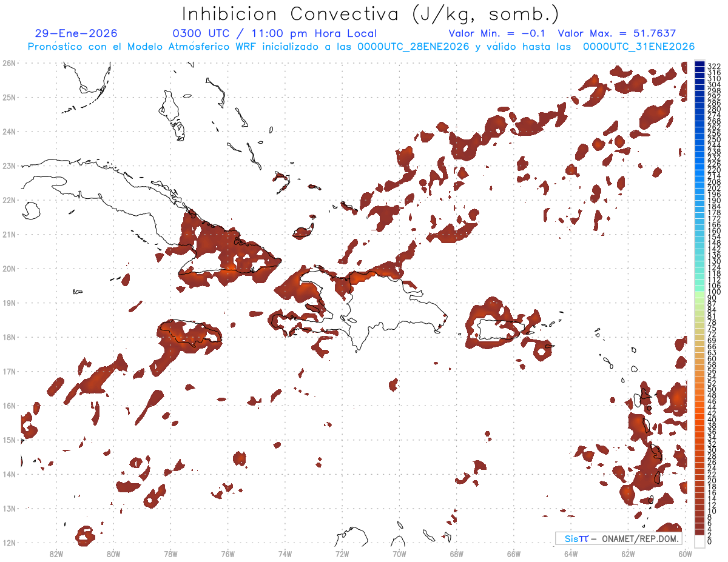Image resolution: width=728 pixels, height=562 pixels.
Task: Click the white colorbar swatch labeled 0
Action: click(x=699, y=541)
